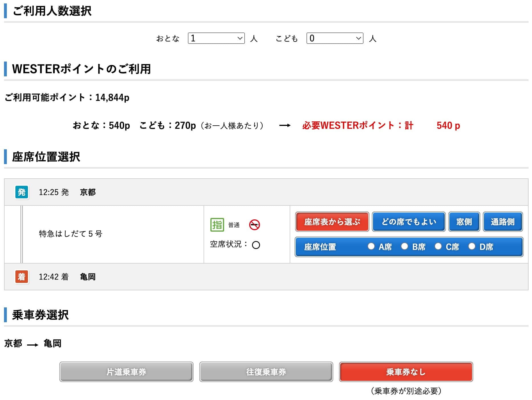Click the 乗車券選択 section heading
Image resolution: width=532 pixels, height=400 pixels.
(40, 315)
